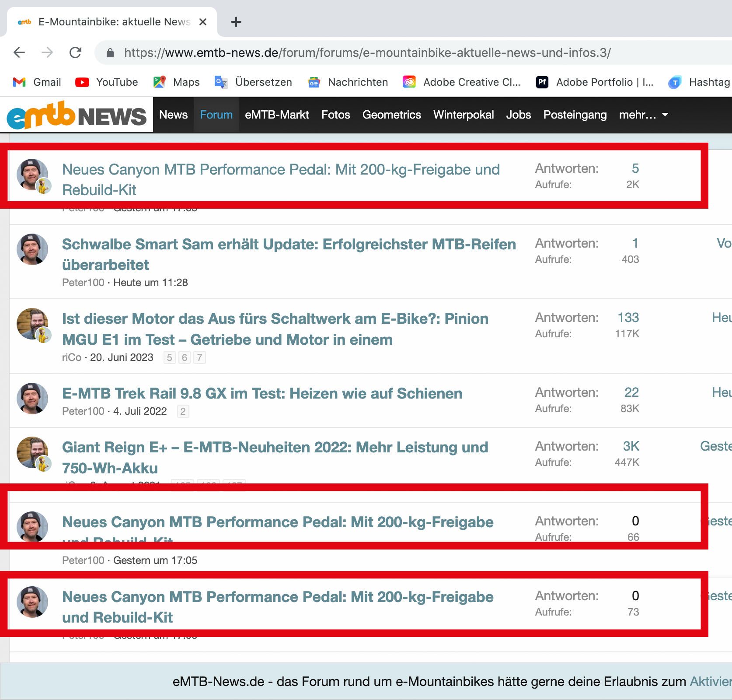Click avatar next to Schwalbe Smart Sam thread

(32, 249)
